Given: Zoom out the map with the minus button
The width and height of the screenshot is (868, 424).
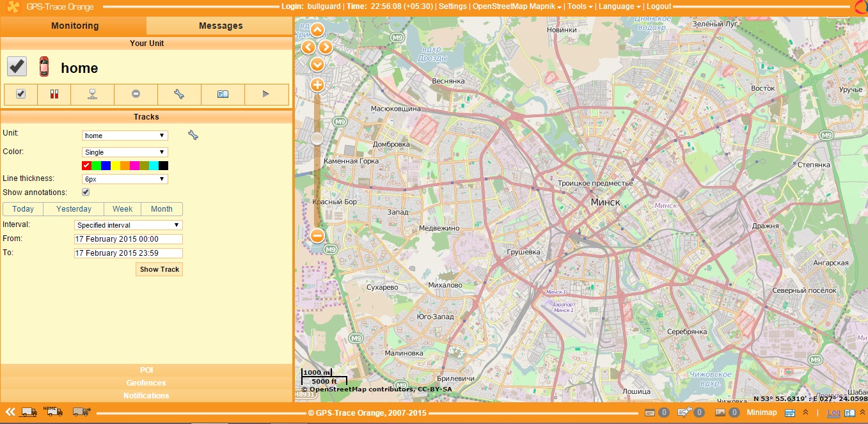Looking at the screenshot, I should (x=317, y=236).
